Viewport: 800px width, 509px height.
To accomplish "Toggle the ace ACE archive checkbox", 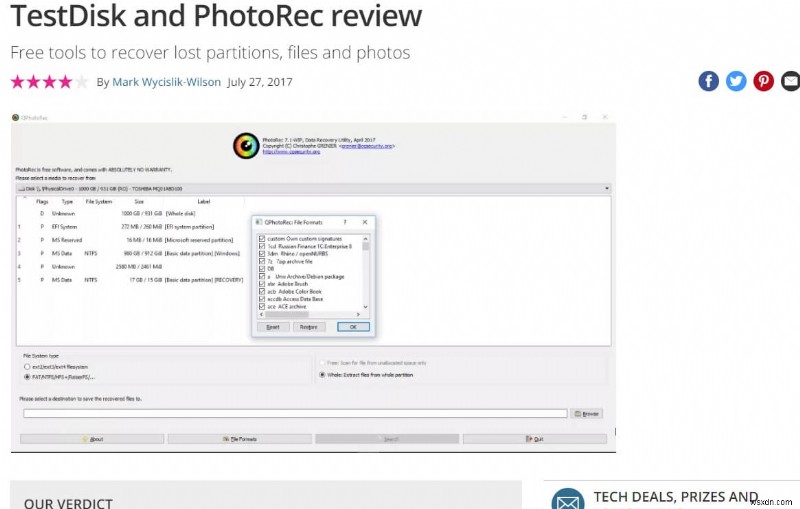I will click(x=262, y=307).
